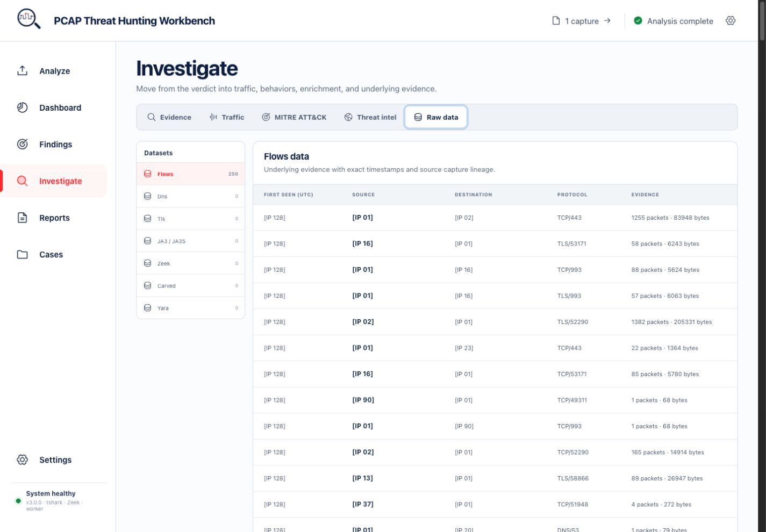Switch to the Evidence tab

tap(169, 117)
